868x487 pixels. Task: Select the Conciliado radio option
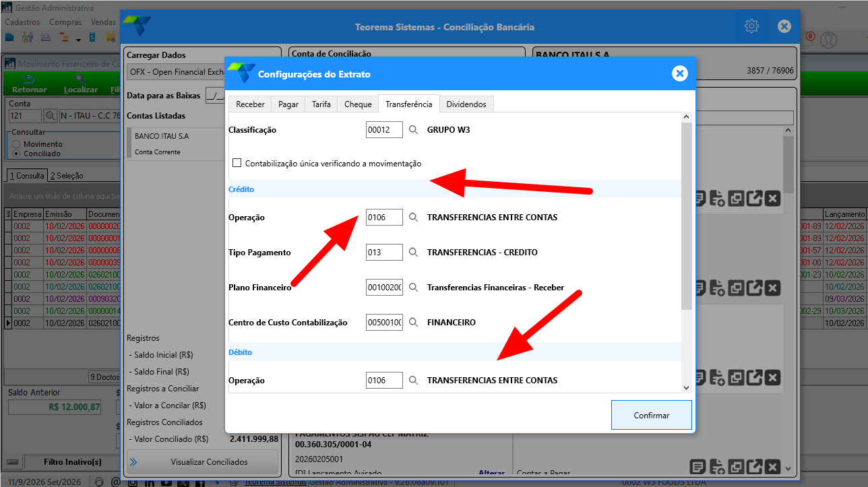click(x=17, y=154)
